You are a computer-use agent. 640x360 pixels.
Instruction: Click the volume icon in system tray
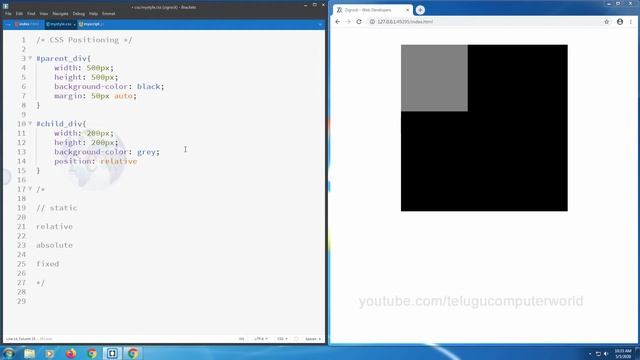click(x=606, y=354)
